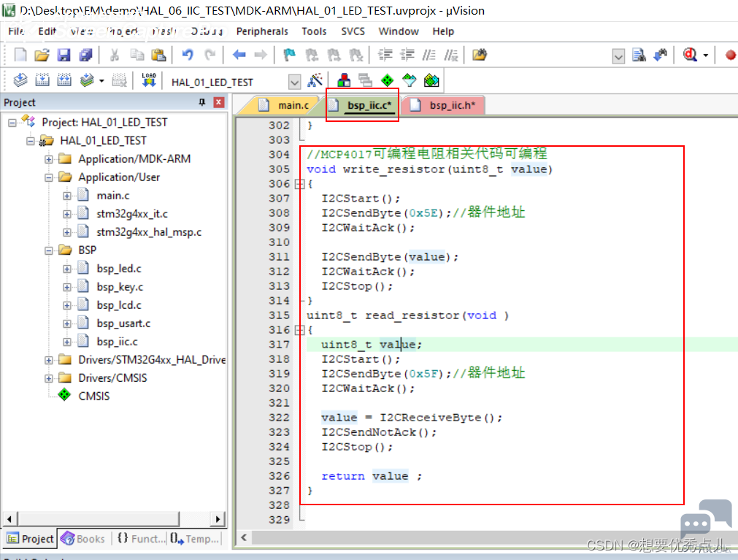
Task: Save the current file with Save icon
Action: click(x=64, y=55)
